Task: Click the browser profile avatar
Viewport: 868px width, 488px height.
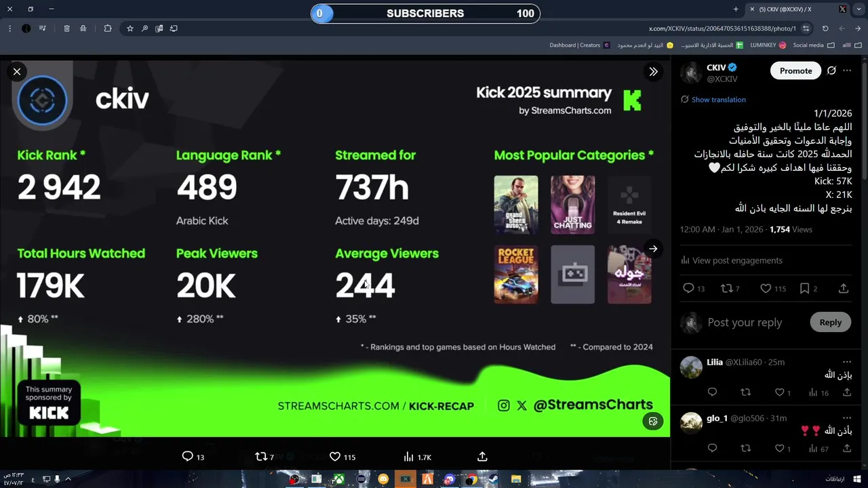Action: [26, 28]
